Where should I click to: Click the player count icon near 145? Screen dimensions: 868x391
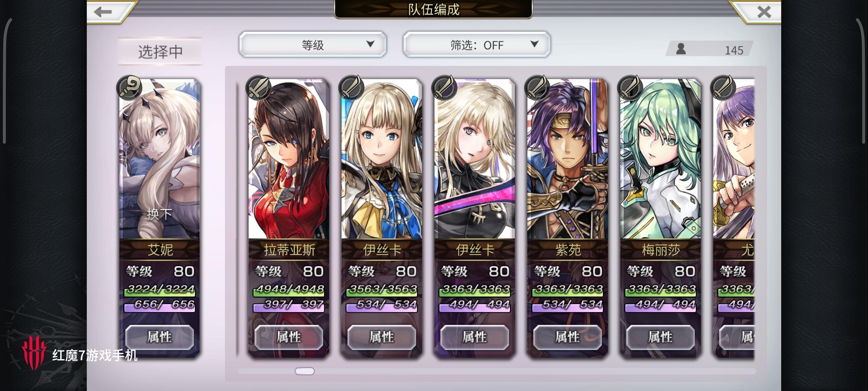(681, 49)
